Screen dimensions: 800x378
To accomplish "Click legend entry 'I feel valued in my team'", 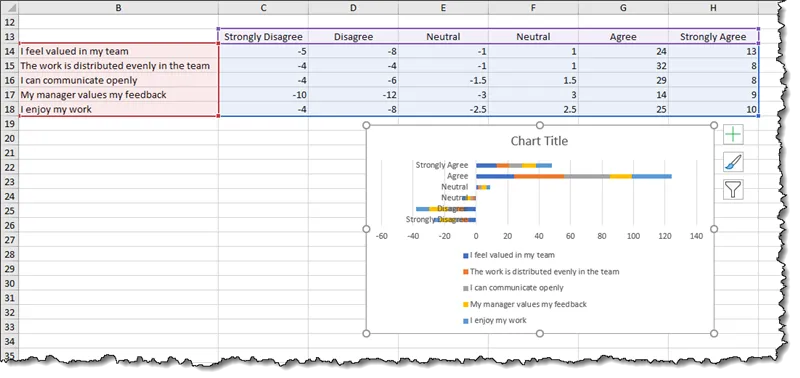I will pyautogui.click(x=508, y=255).
